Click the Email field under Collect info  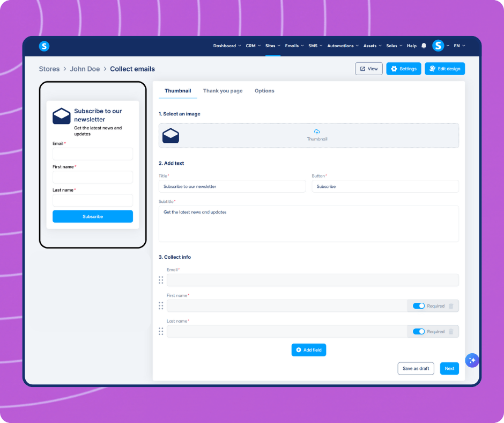(x=313, y=280)
